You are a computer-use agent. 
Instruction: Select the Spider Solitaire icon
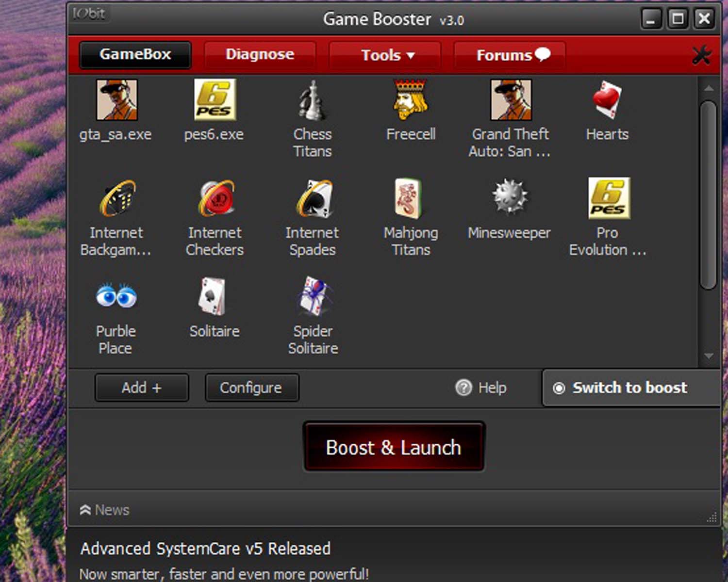[x=315, y=296]
